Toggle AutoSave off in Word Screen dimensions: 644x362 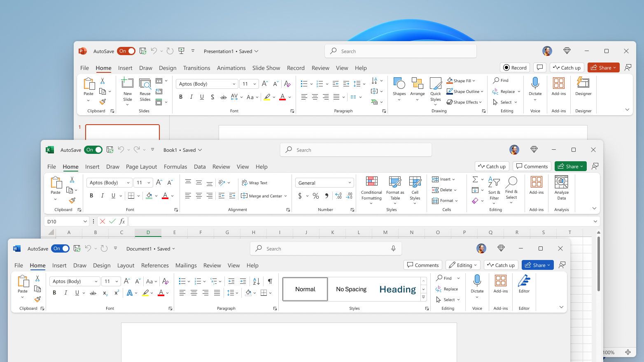coord(60,248)
